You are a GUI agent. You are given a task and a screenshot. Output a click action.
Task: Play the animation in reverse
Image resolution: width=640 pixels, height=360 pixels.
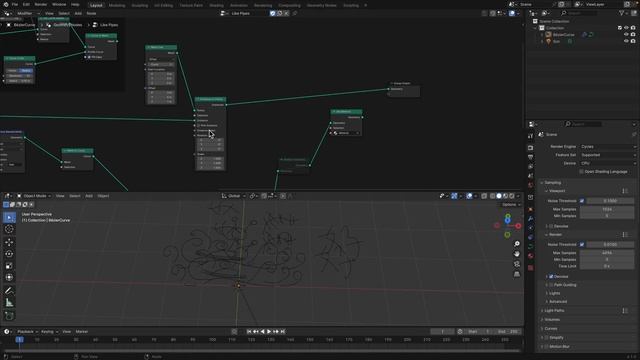click(262, 331)
